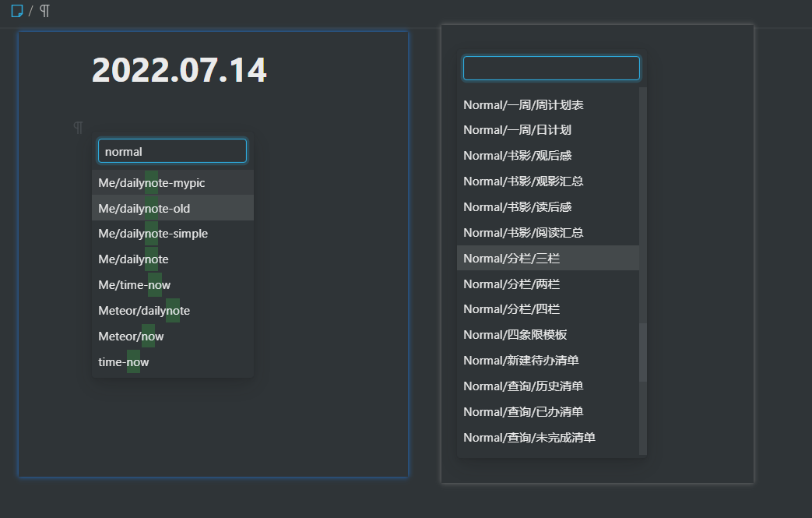Click the paragraph symbol in breadcrumb

(45, 11)
